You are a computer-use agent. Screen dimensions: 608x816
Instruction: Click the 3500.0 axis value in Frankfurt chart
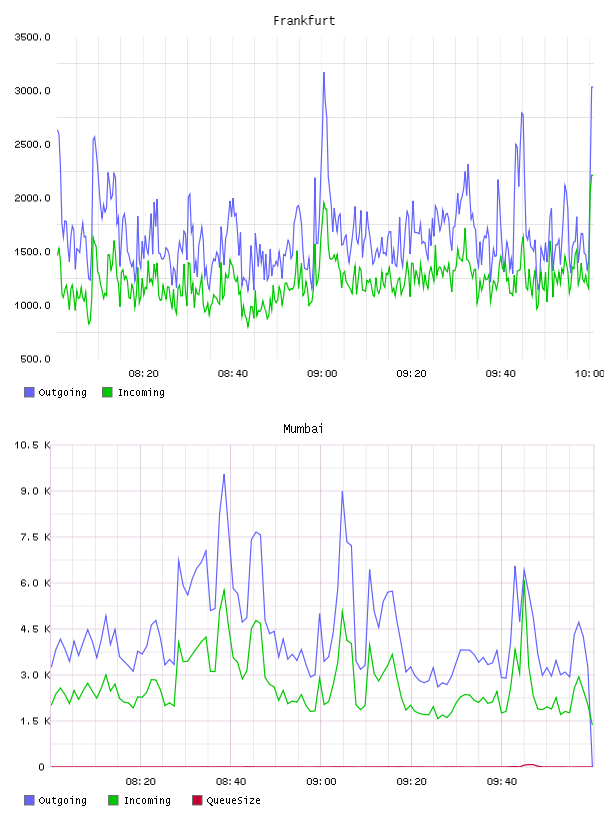[x=32, y=37]
